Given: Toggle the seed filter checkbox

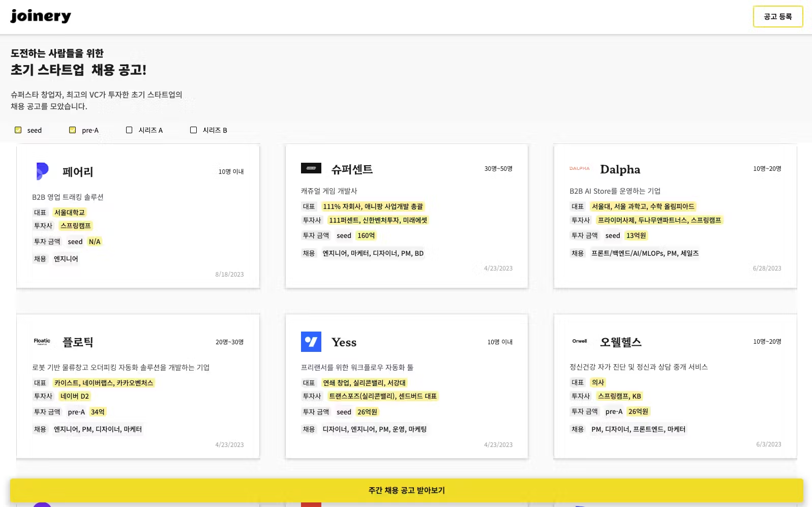Looking at the screenshot, I should click(18, 130).
